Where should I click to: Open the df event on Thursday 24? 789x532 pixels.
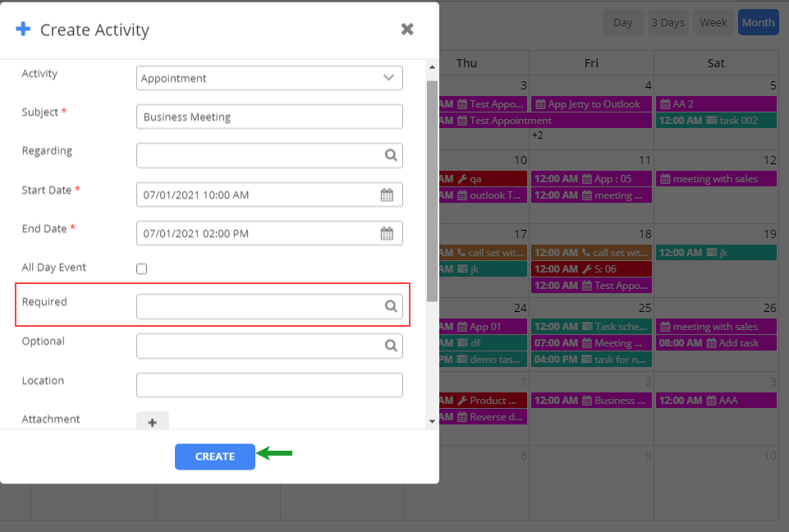click(x=483, y=342)
